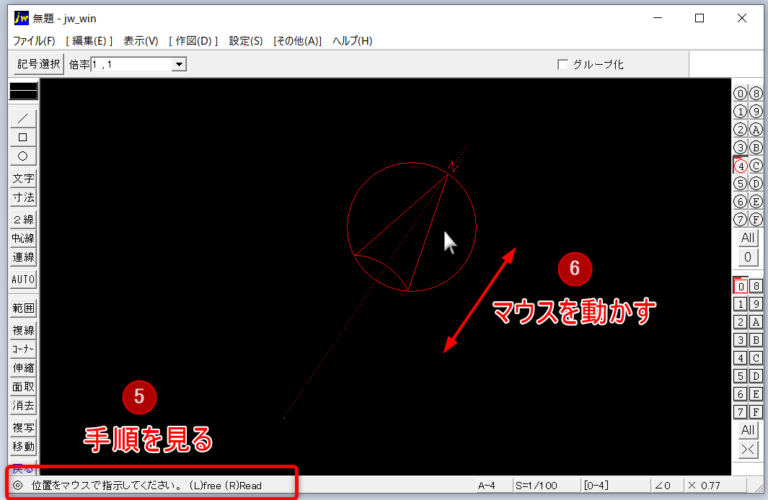Choose the 2線 double line tool

coord(23,219)
